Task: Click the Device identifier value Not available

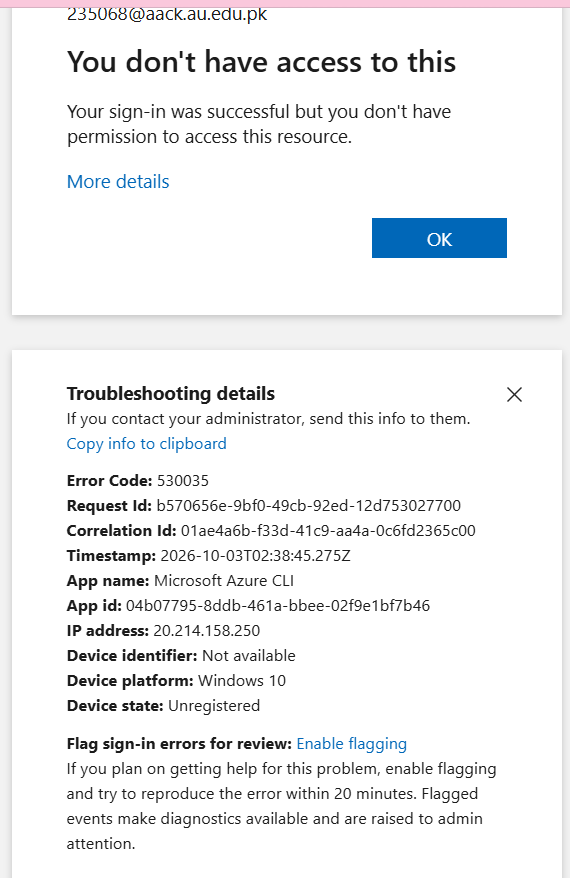Action: tap(249, 656)
